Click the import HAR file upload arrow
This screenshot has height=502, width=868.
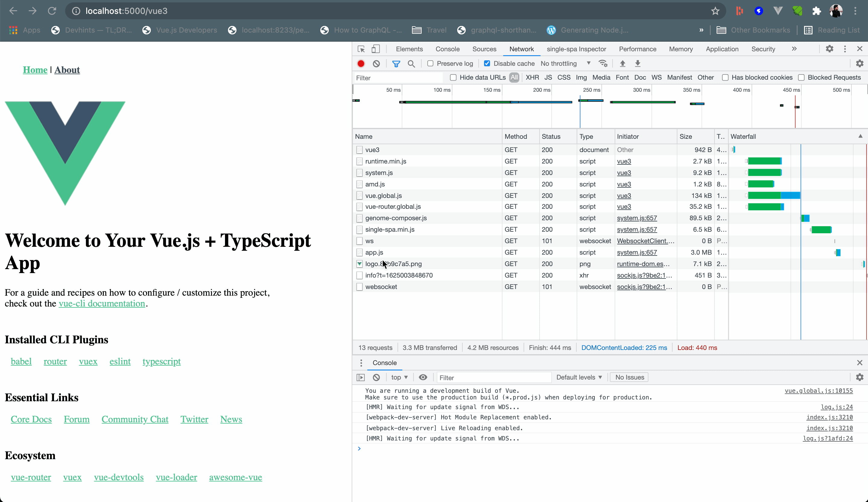point(622,63)
